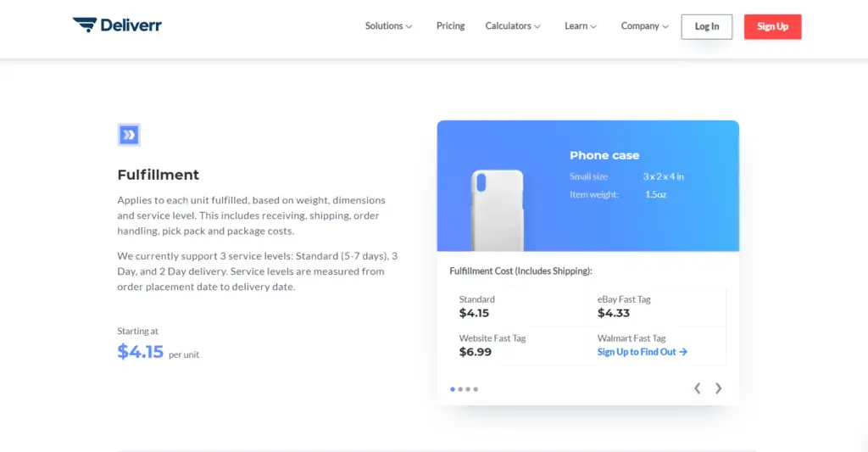Select the first carousel dot
The height and width of the screenshot is (452, 868).
(453, 389)
